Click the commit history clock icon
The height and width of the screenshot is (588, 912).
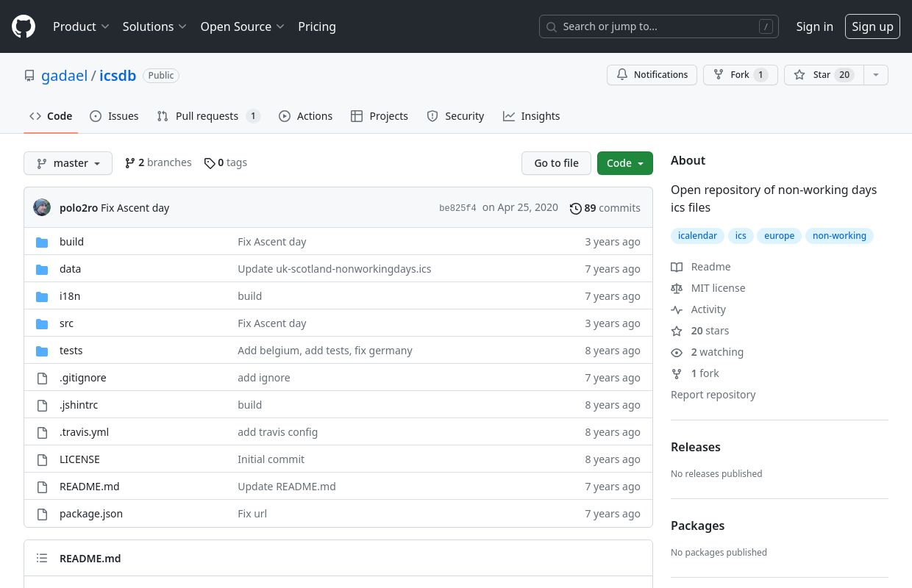click(575, 208)
